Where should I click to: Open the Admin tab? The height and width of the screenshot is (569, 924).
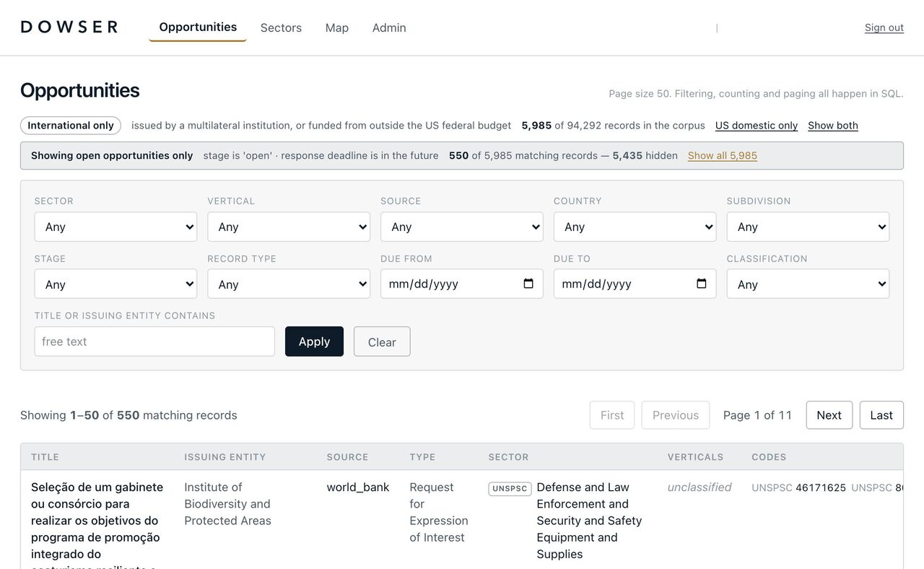(389, 27)
